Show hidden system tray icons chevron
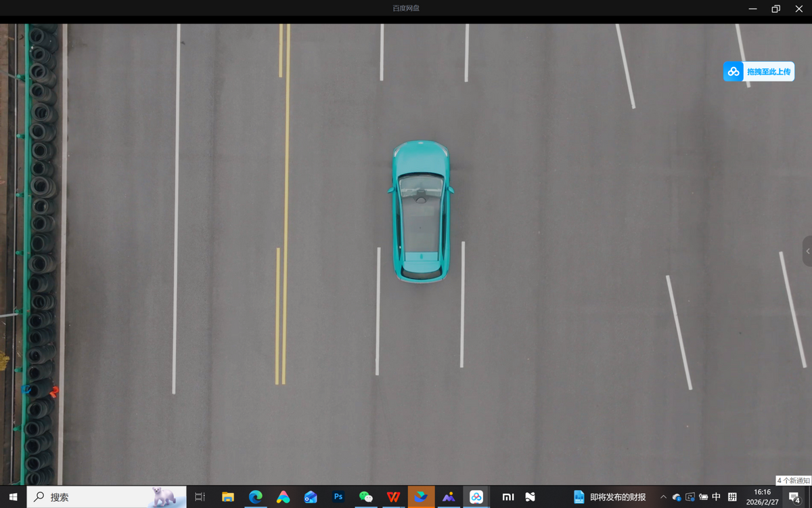The height and width of the screenshot is (508, 812). [663, 496]
